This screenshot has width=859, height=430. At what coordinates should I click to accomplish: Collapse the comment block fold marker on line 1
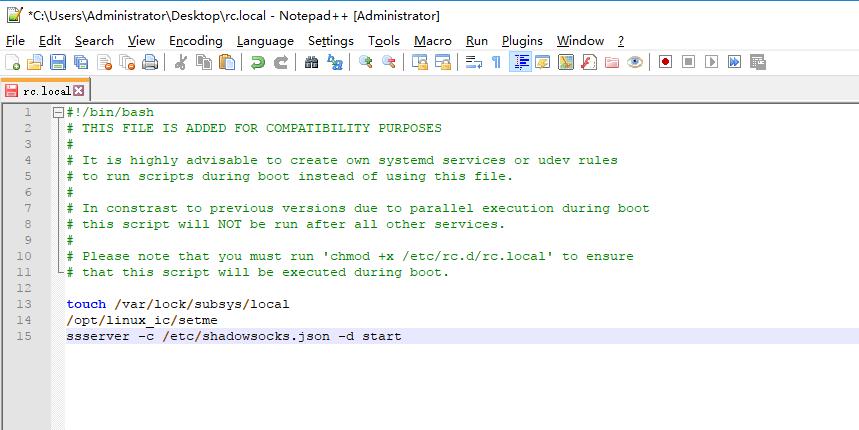(58, 113)
